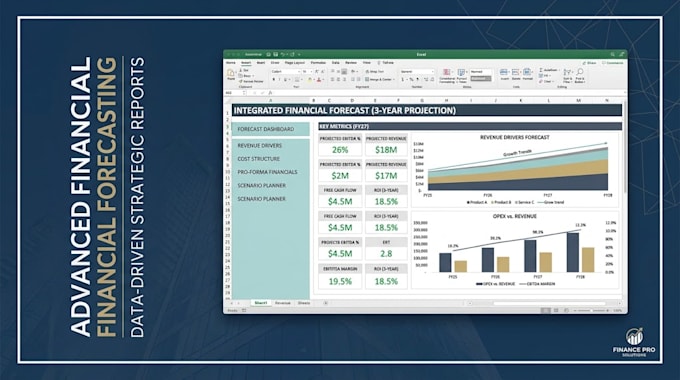
Task: Toggle Bottom Align in Alignment group
Action: point(344,71)
